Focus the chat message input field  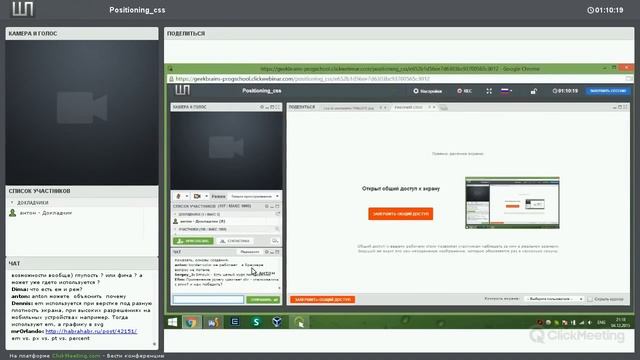pos(208,300)
